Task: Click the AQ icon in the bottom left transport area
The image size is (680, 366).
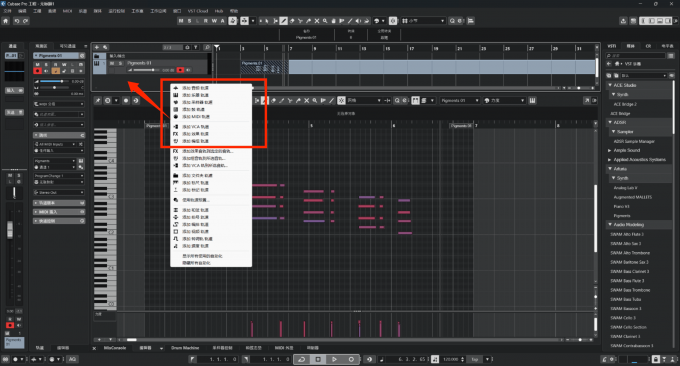Action: point(72,359)
